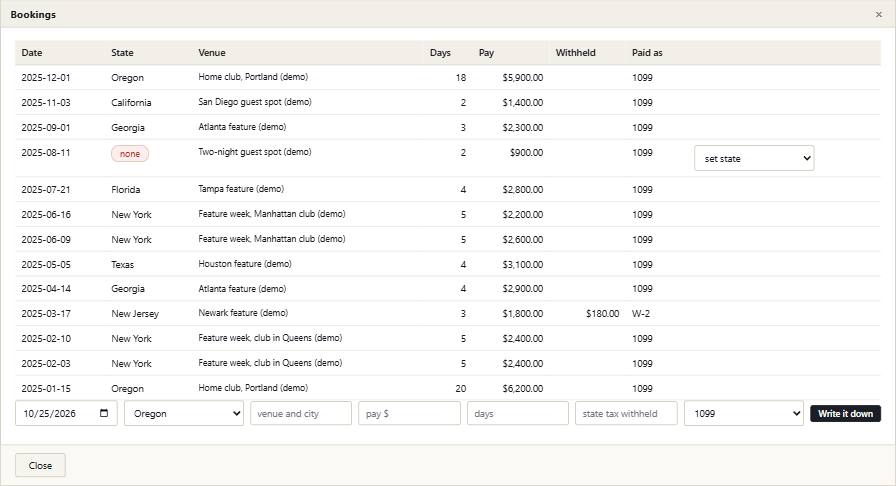Focus the 'days' input field
The width and height of the screenshot is (896, 486).
click(x=518, y=413)
